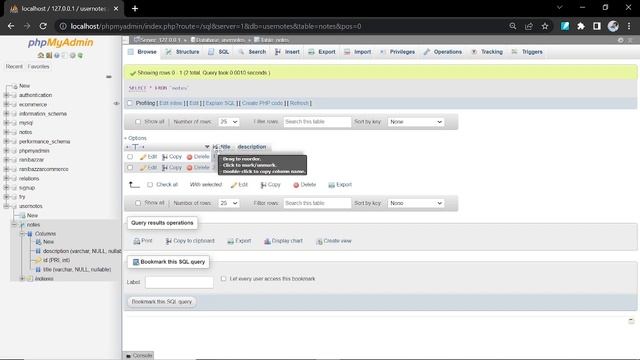This screenshot has height=360, width=640.
Task: Click the Refresh link
Action: pos(299,103)
